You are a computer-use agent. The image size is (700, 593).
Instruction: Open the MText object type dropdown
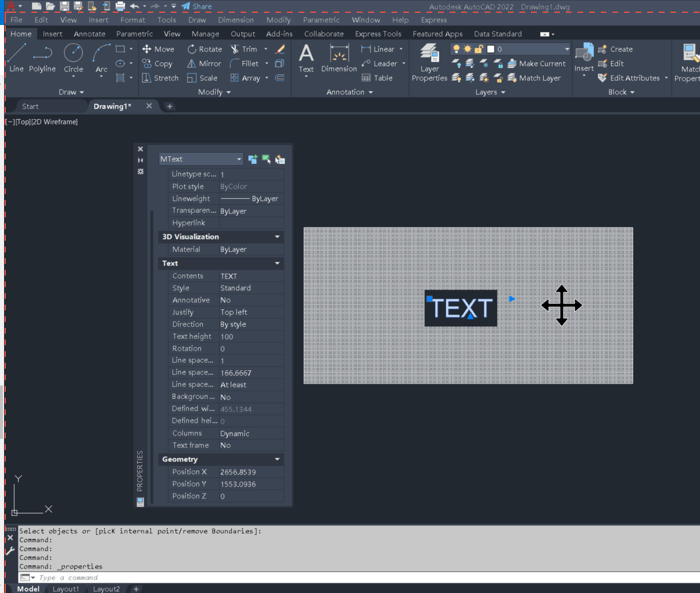point(240,159)
